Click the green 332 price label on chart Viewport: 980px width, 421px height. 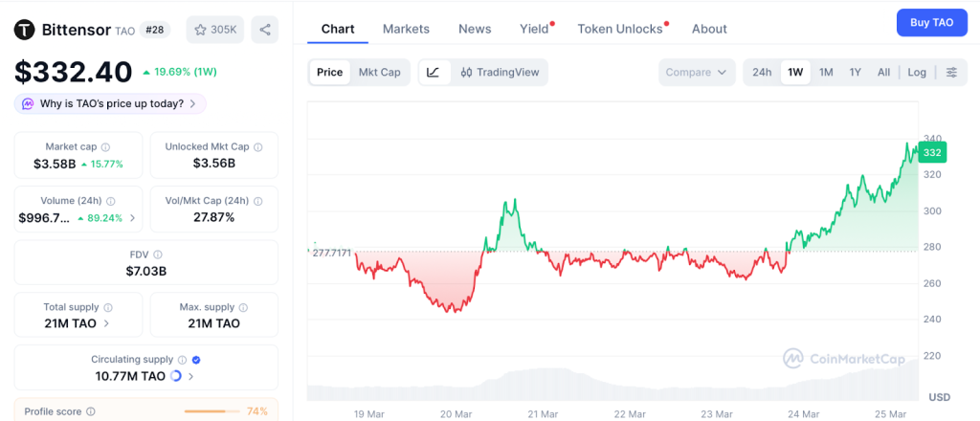coord(932,153)
